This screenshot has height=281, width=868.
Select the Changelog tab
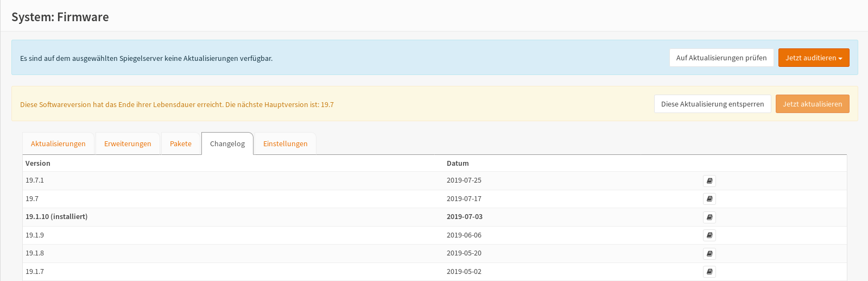coord(227,143)
